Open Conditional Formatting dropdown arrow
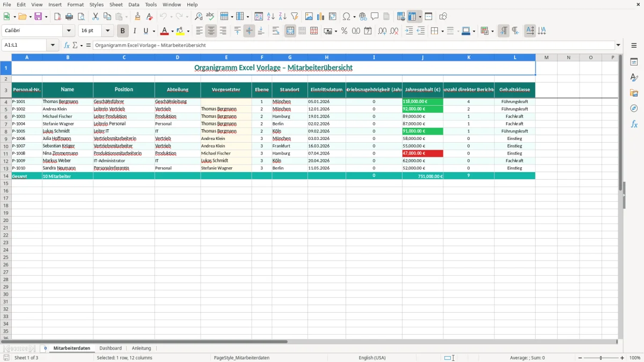Viewport: 644px width, 362px height. pos(492,31)
